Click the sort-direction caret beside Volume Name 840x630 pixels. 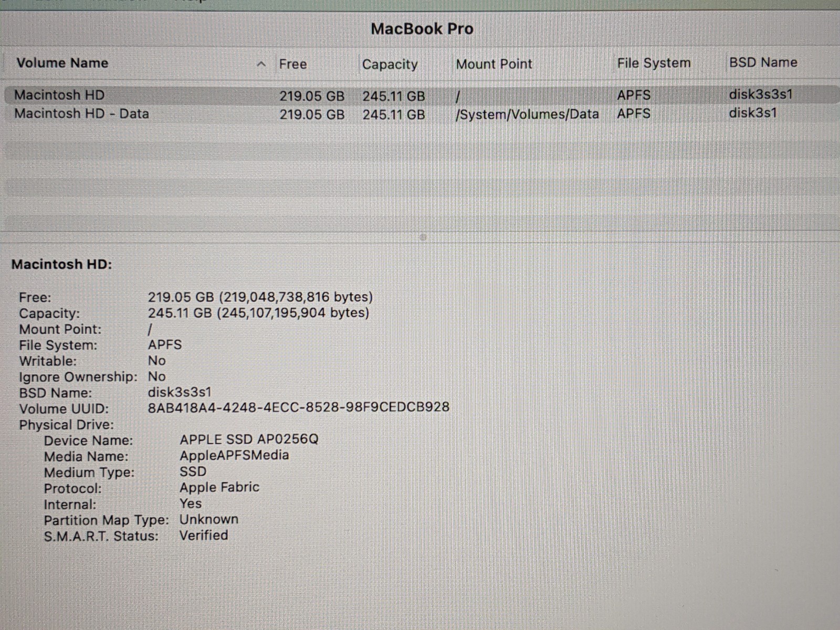(261, 64)
